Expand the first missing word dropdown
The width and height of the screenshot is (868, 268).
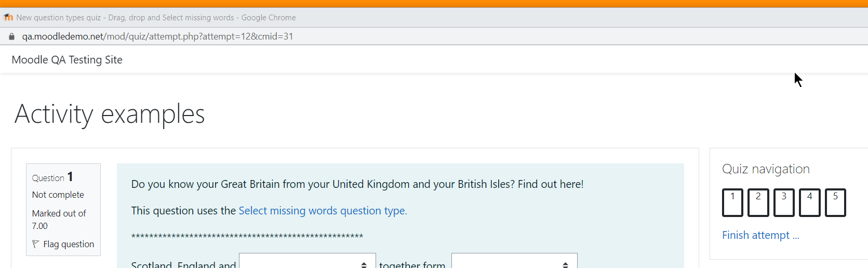(x=308, y=261)
